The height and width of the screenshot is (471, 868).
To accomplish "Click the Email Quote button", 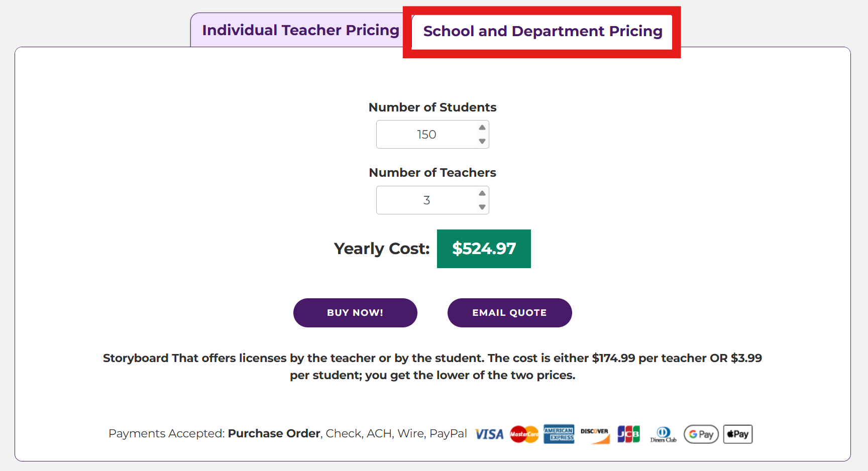I will 509,313.
